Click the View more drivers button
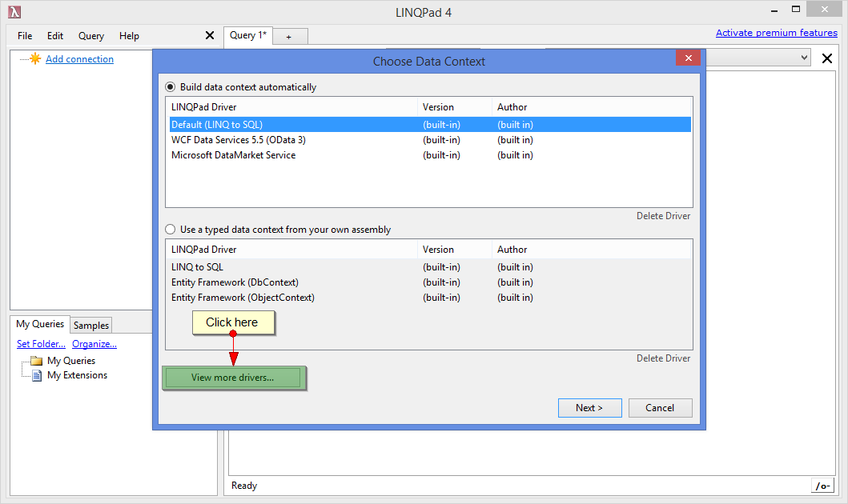The image size is (848, 504). (x=232, y=378)
